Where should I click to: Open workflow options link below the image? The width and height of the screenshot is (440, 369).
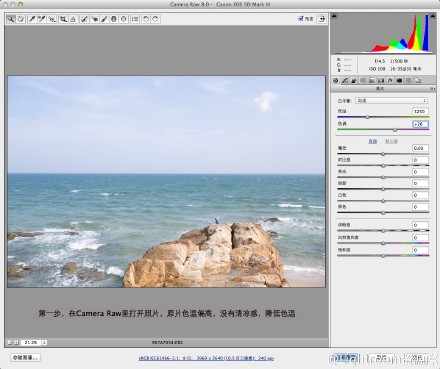pyautogui.click(x=206, y=358)
